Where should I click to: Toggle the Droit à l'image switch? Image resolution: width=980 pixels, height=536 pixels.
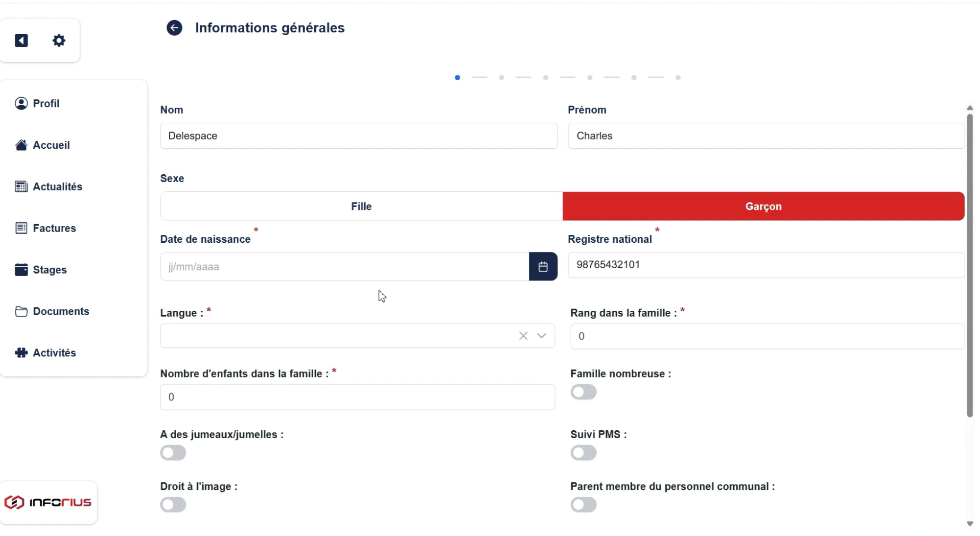point(173,505)
